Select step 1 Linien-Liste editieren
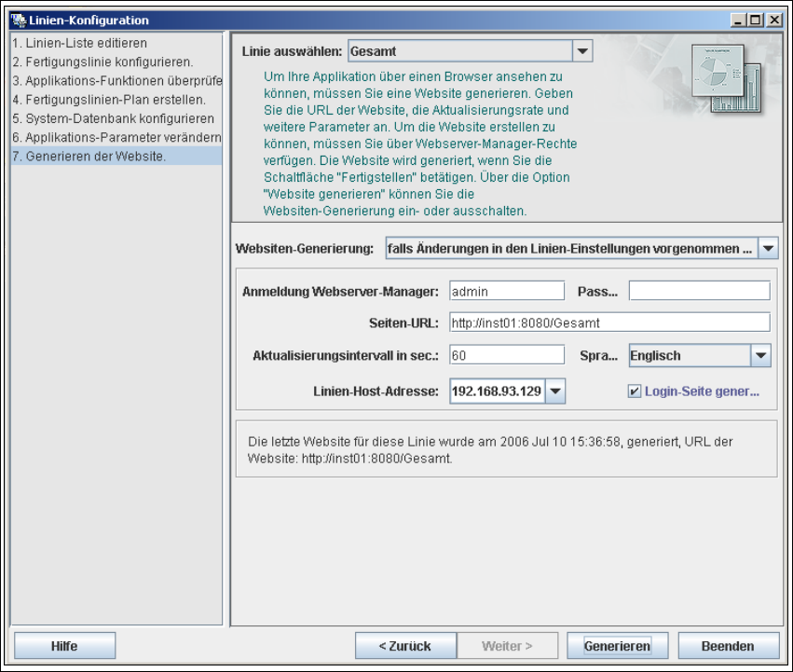The width and height of the screenshot is (793, 672). [116, 43]
